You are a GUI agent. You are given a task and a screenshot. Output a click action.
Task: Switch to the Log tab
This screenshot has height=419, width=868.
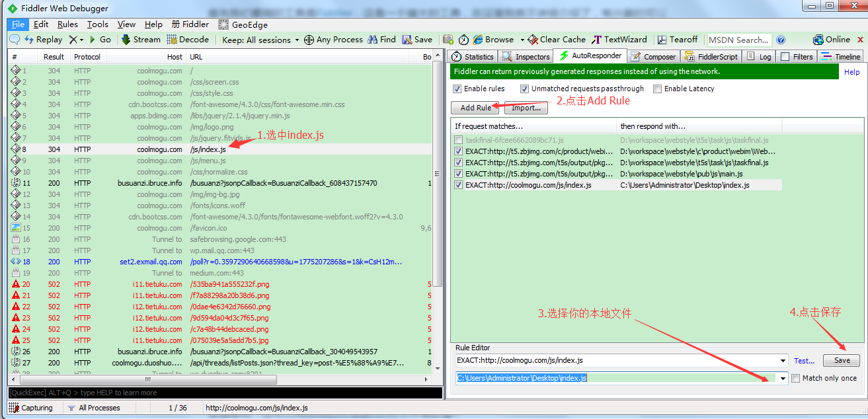coord(759,57)
